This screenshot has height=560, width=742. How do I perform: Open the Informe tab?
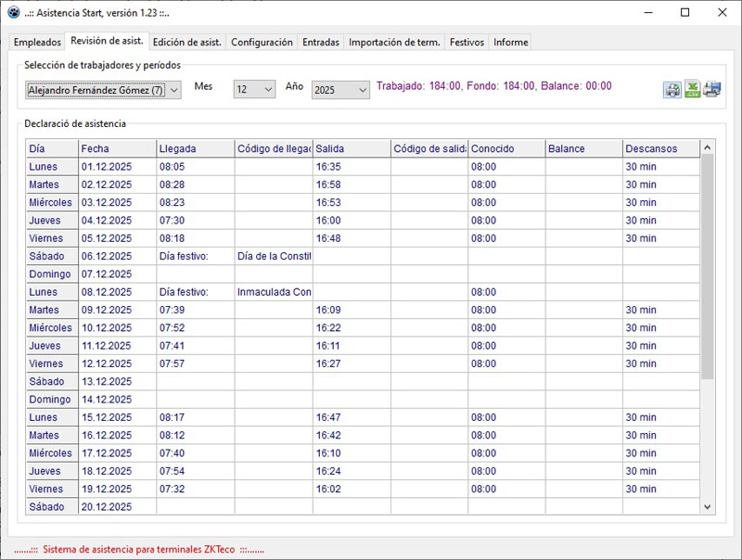tap(511, 42)
